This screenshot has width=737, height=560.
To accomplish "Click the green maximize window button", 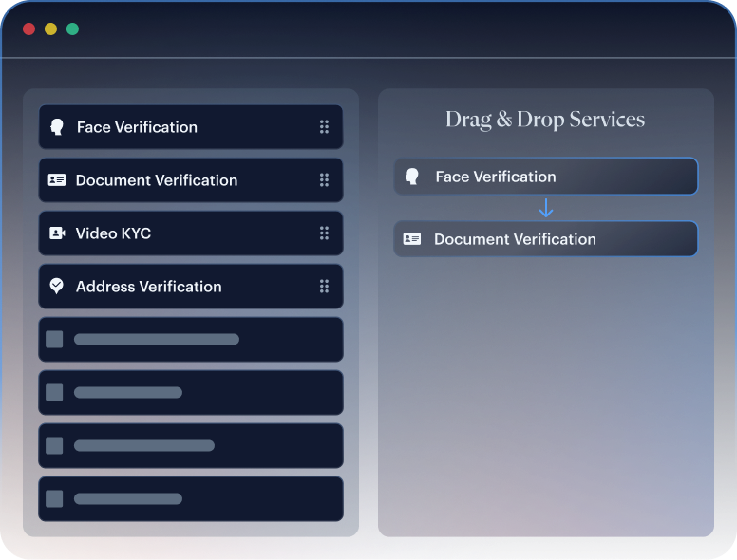I will pyautogui.click(x=72, y=29).
